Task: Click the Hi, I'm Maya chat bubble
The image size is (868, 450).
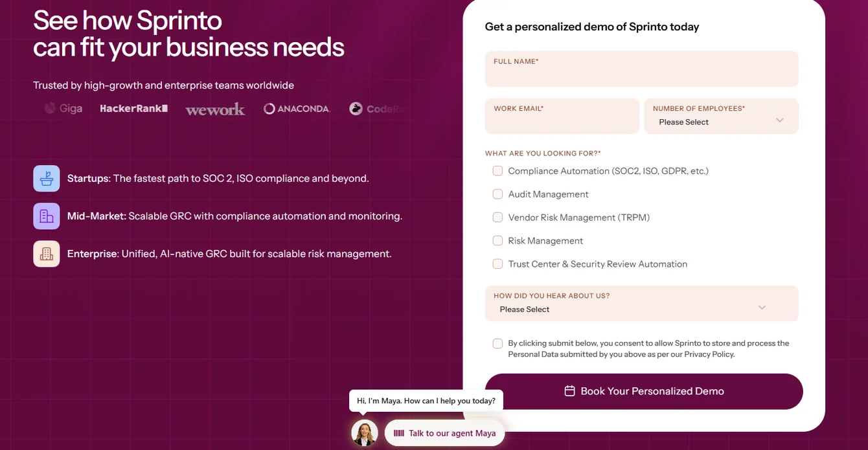Action: [x=426, y=401]
